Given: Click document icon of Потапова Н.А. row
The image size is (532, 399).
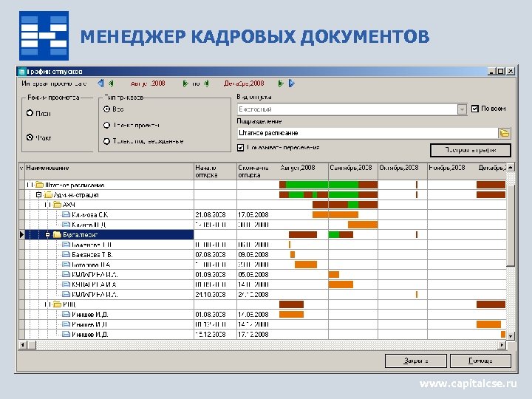Looking at the screenshot, I should (x=66, y=265).
